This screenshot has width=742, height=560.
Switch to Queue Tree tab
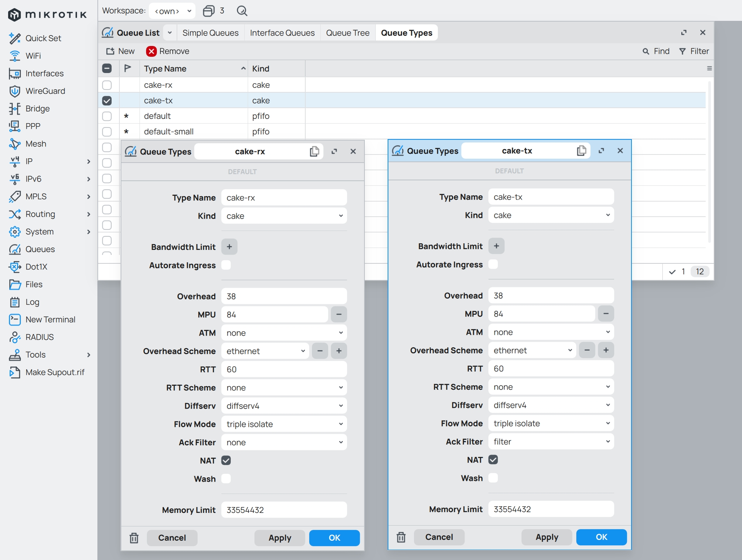click(x=347, y=33)
